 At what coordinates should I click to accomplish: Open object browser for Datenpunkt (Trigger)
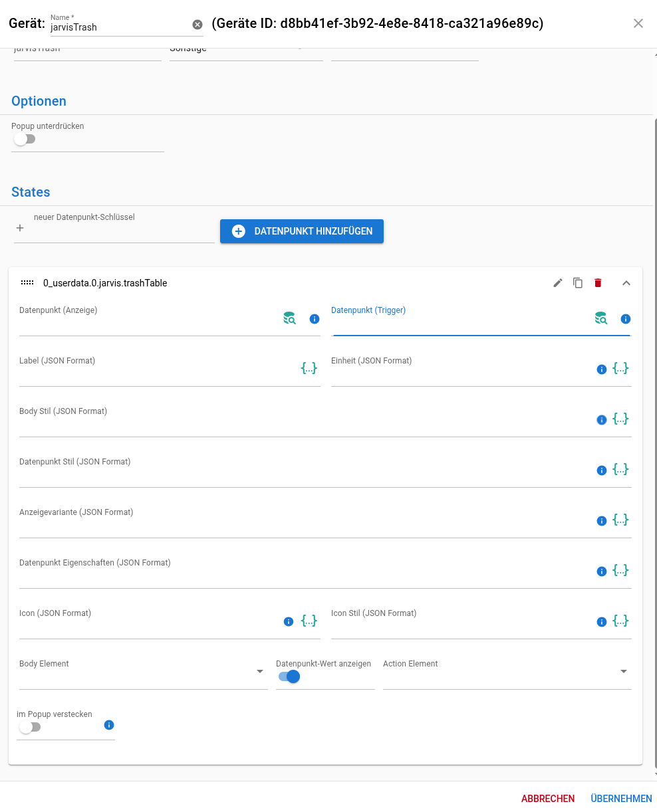tap(601, 318)
